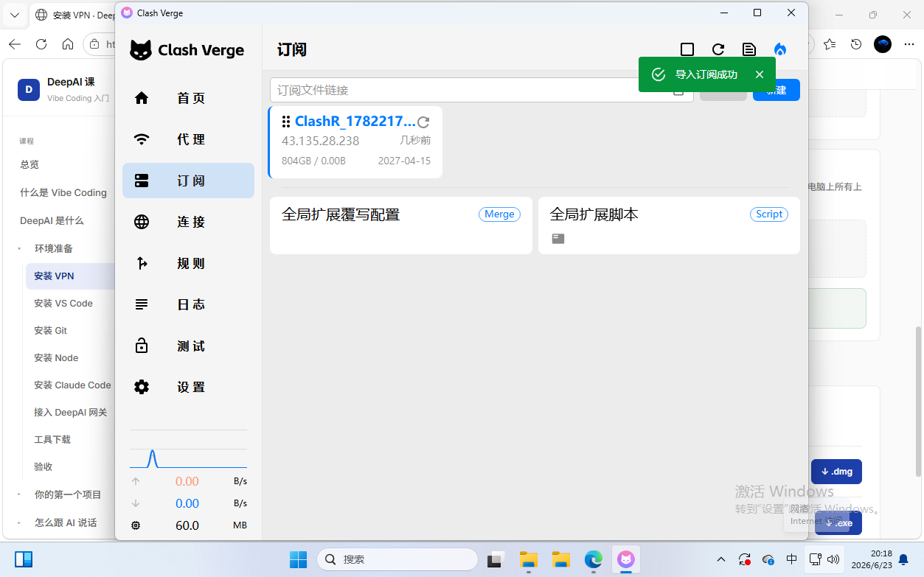Open the Edge tab list dropdown
This screenshot has height=577, width=924.
click(x=14, y=15)
